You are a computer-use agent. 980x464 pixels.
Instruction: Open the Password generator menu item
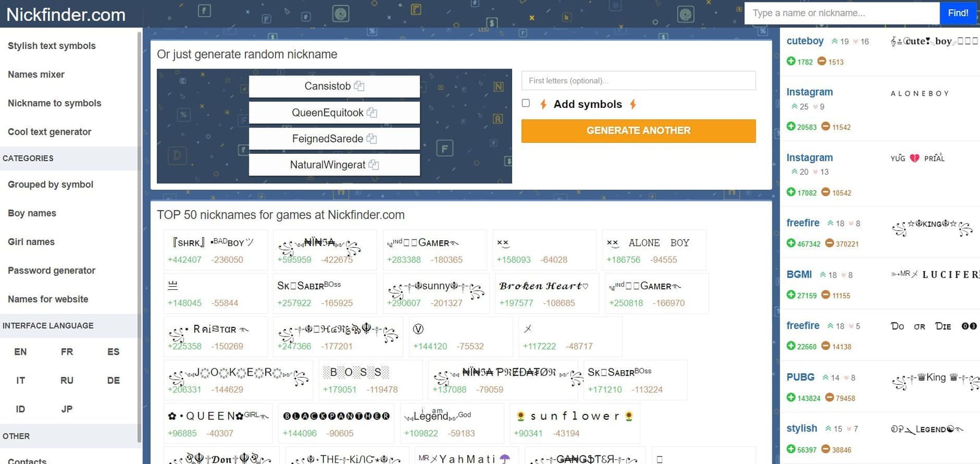pos(51,270)
